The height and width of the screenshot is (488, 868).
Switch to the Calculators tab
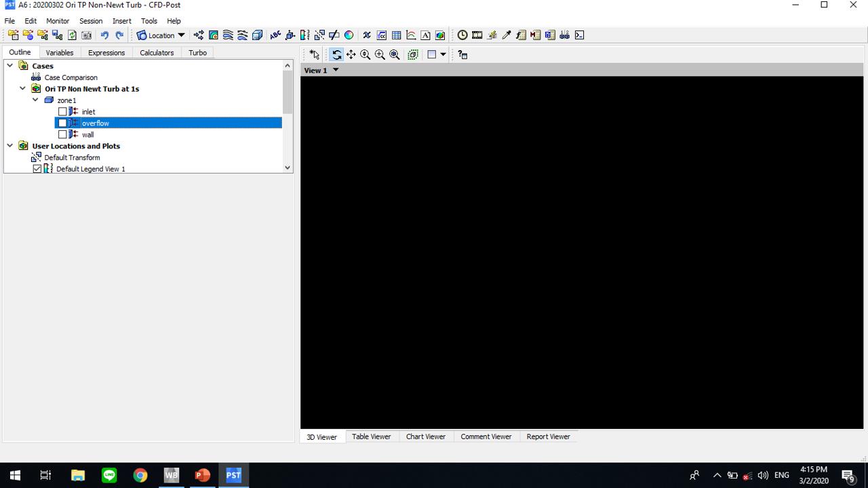[157, 53]
